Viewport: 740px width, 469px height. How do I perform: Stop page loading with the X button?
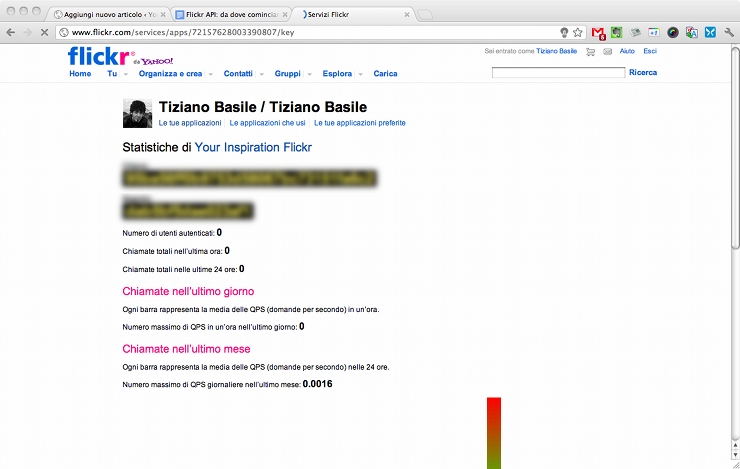44,32
